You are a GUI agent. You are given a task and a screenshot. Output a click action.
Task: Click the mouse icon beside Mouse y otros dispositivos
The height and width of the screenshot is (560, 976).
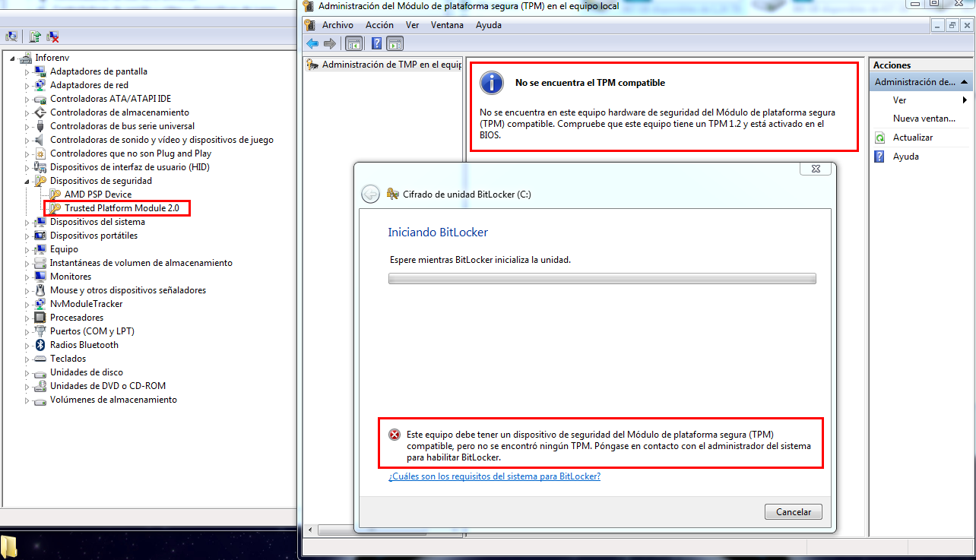point(41,290)
